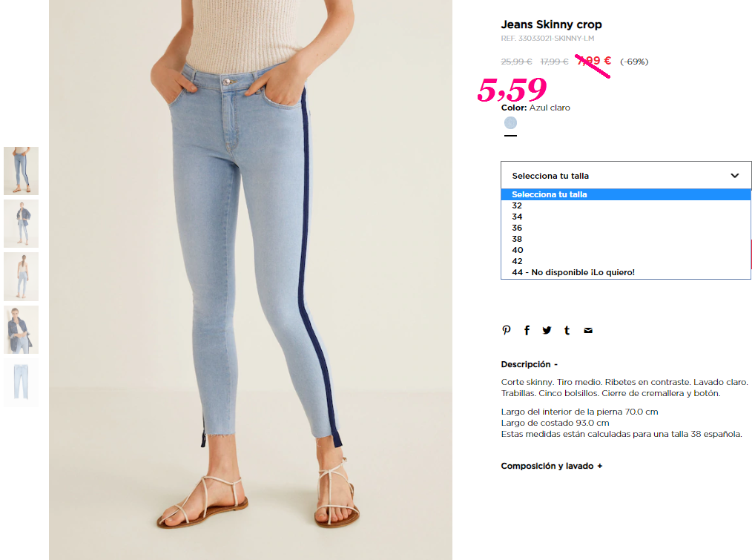
Task: Share product on Tumblr icon
Action: coord(567,330)
